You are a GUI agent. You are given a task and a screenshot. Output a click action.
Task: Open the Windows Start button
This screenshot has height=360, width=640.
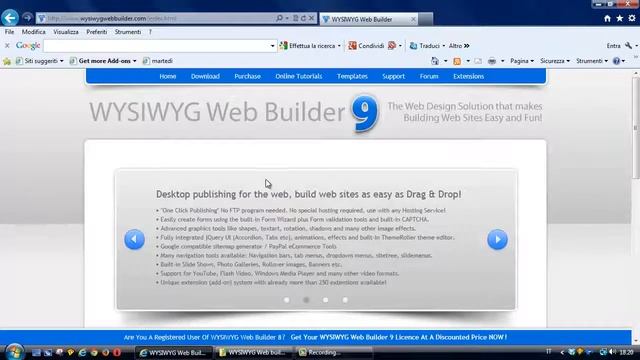pos(14,352)
